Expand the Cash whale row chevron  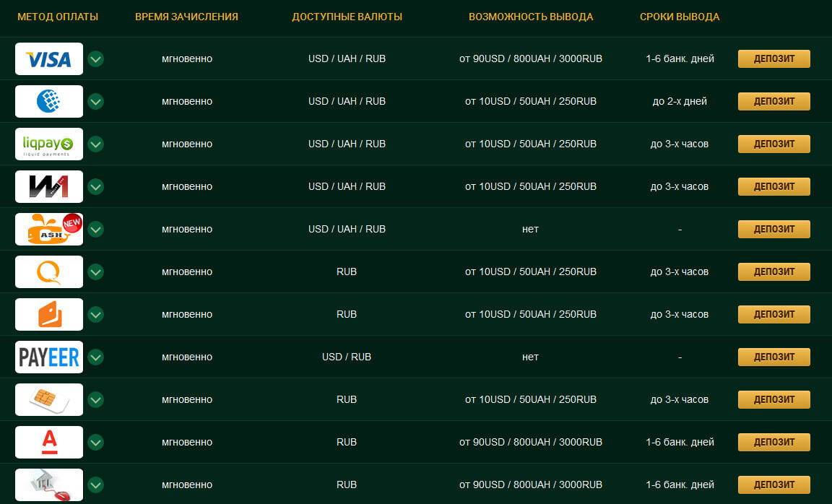pos(95,229)
